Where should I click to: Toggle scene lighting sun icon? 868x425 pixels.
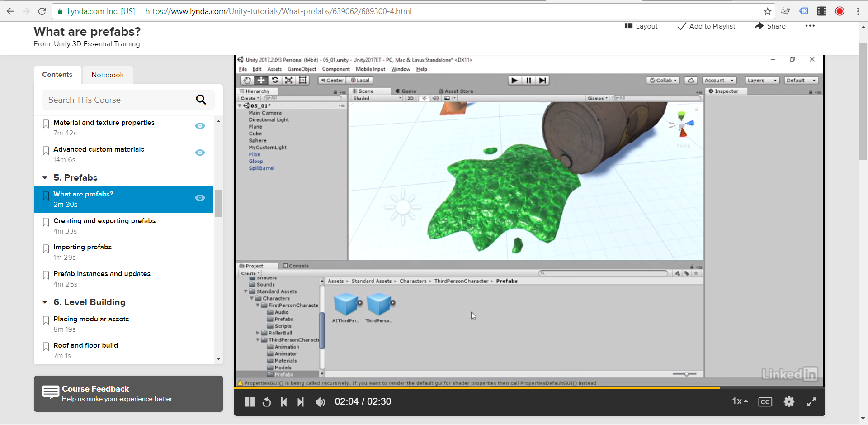click(x=424, y=98)
